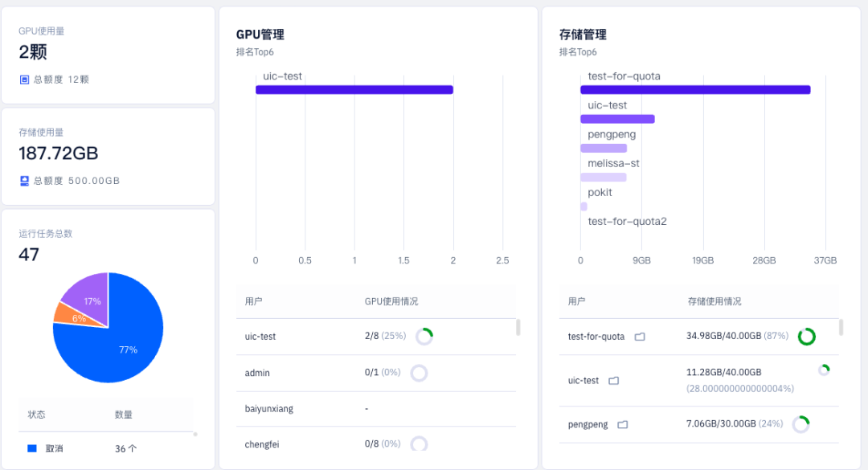
Task: Open folder icon next to test-for-quota
Action: click(640, 337)
